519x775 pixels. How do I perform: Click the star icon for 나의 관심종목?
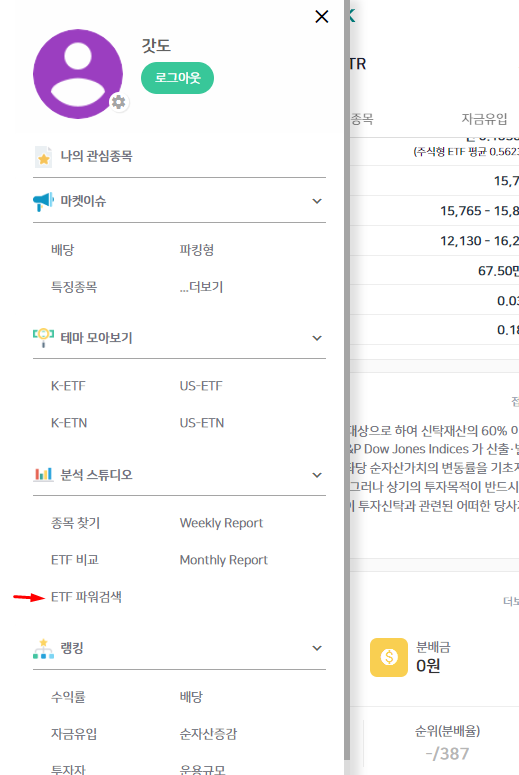coord(43,157)
